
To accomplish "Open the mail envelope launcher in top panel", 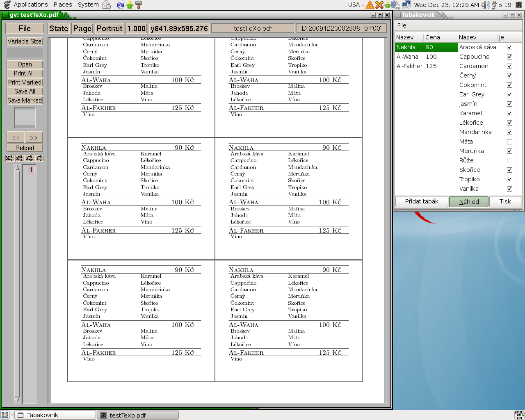I will coord(106,5).
